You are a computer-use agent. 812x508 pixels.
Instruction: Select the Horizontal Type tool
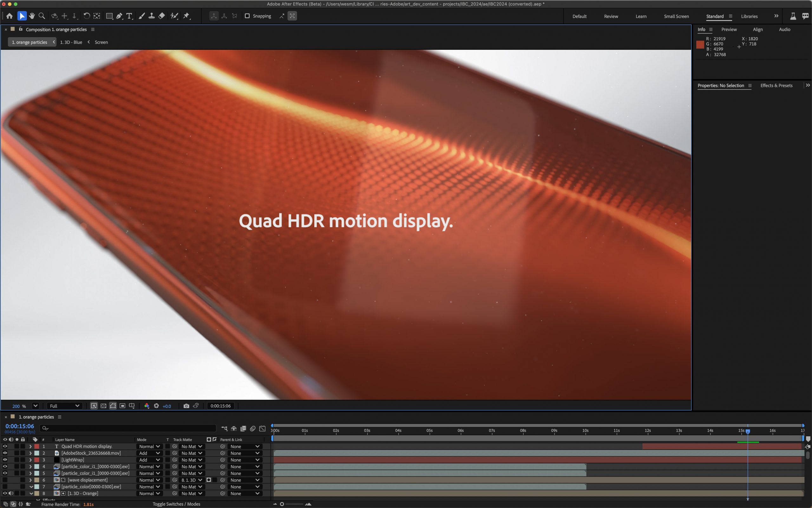(129, 16)
